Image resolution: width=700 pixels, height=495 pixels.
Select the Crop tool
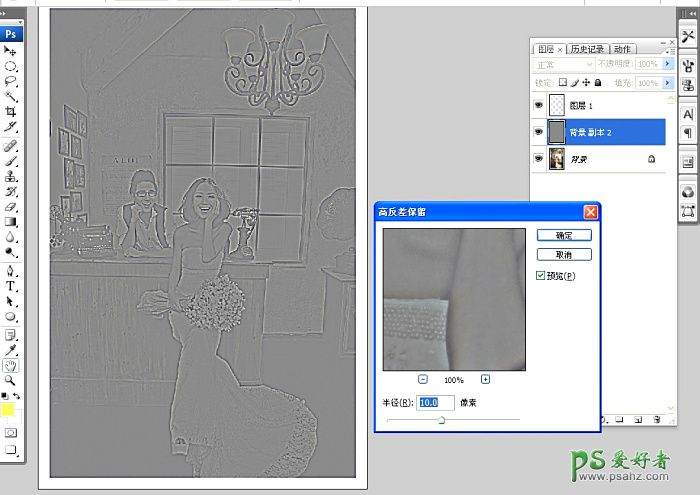click(x=11, y=112)
